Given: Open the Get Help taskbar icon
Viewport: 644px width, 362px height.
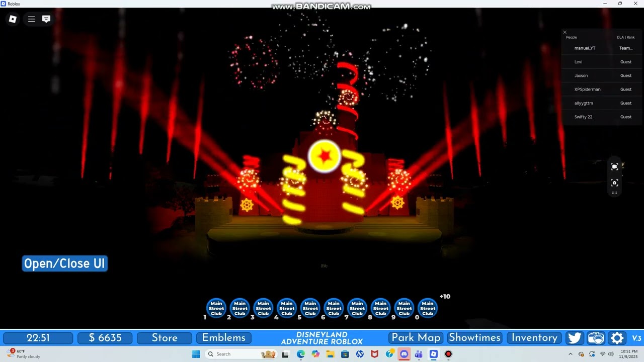Looking at the screenshot, I should coord(389,354).
